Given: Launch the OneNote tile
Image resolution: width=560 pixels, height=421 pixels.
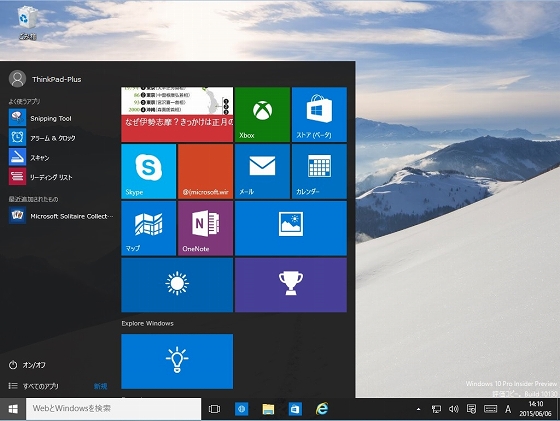Looking at the screenshot, I should pos(205,229).
